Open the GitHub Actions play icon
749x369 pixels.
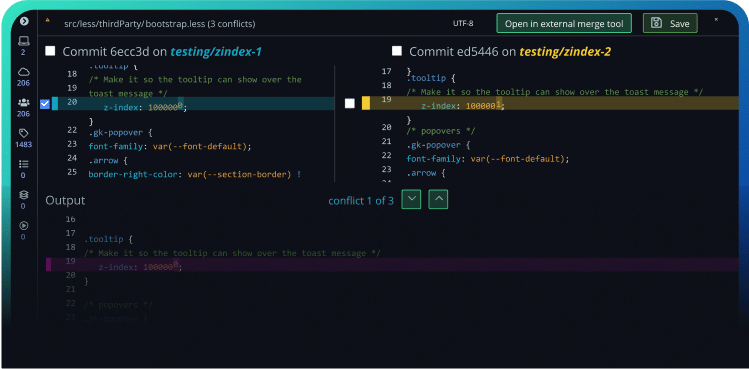pyautogui.click(x=23, y=226)
